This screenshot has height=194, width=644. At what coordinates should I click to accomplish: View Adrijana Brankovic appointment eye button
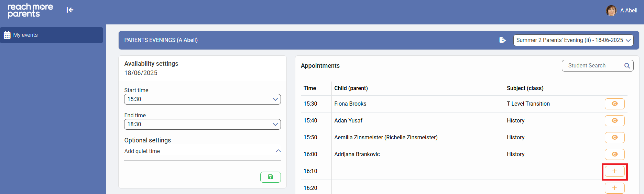614,154
